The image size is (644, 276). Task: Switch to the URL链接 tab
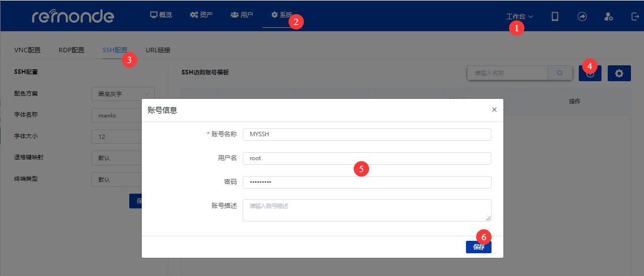pos(158,50)
